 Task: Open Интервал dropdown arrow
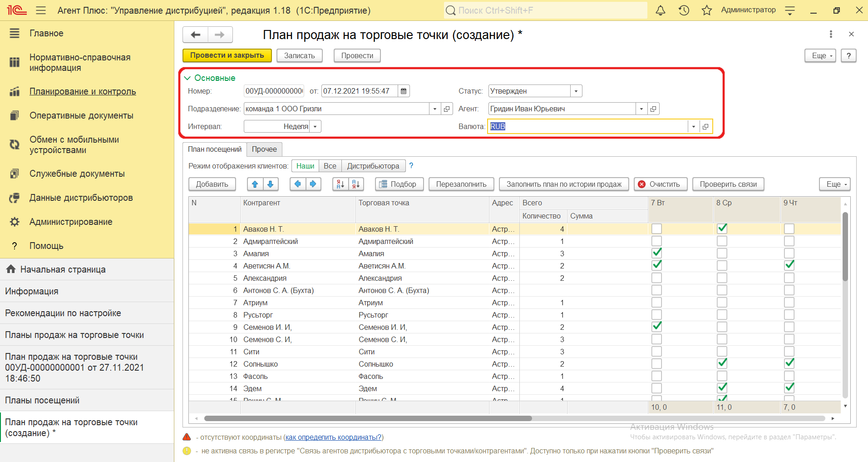click(x=315, y=127)
